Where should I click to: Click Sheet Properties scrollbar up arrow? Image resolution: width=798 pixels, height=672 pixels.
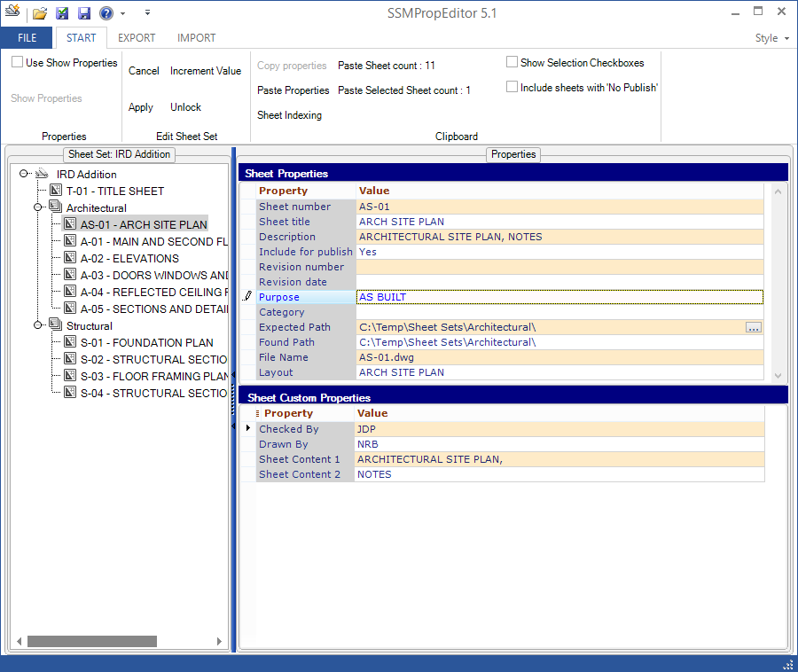[x=778, y=191]
